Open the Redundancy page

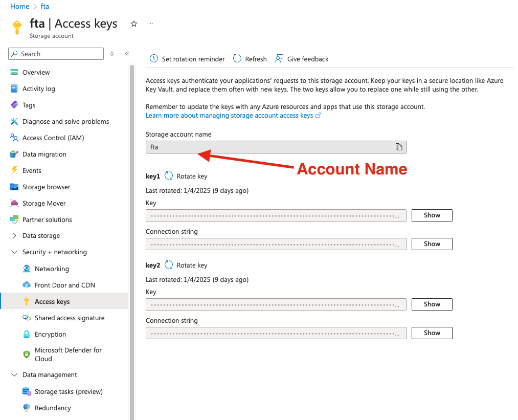click(x=53, y=408)
